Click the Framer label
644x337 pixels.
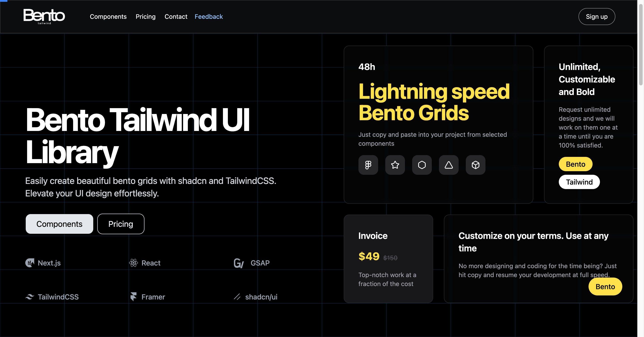point(153,297)
